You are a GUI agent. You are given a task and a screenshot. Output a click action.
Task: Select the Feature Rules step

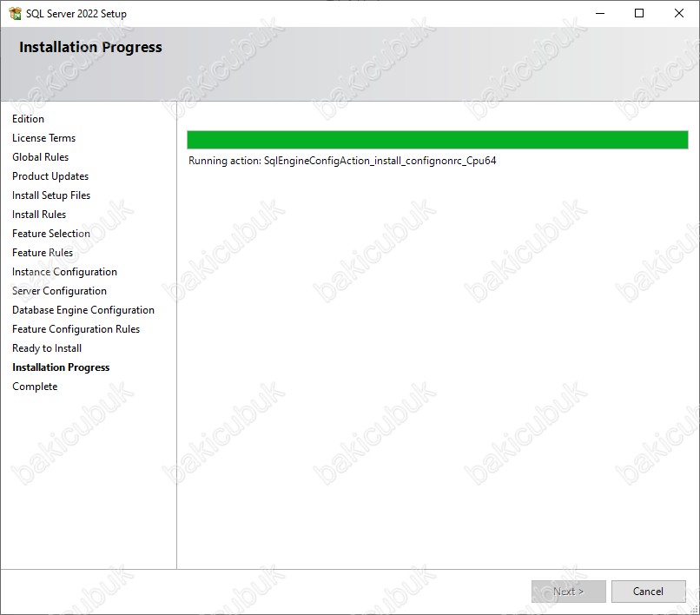tap(43, 253)
